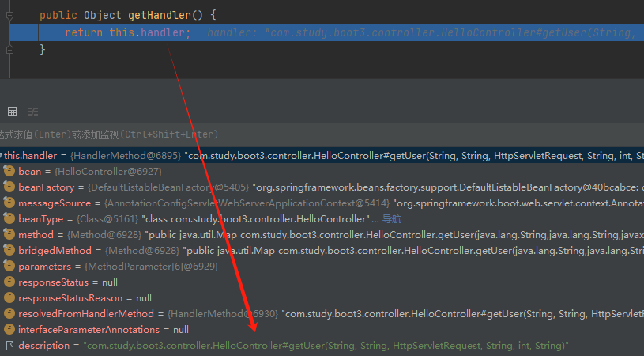Click the field icon of bean row
The image size is (644, 356).
[x=9, y=172]
